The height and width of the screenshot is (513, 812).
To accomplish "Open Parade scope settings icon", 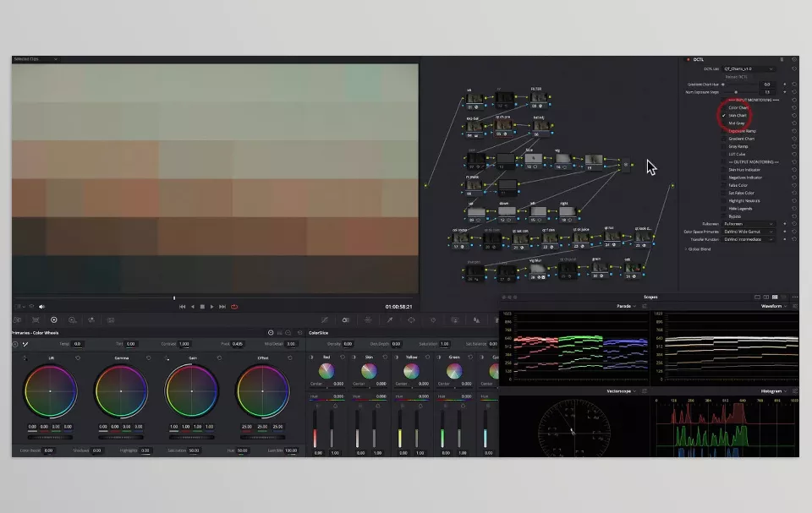I will tap(645, 306).
